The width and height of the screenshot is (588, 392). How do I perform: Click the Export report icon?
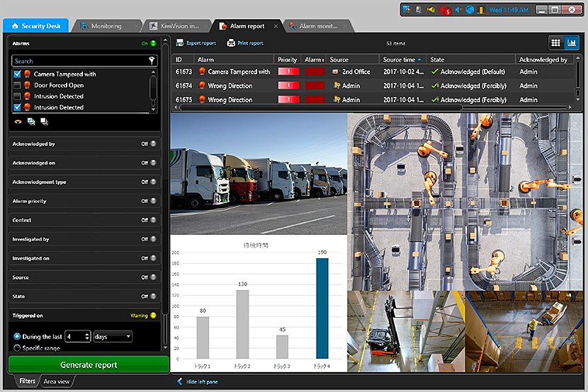click(180, 43)
